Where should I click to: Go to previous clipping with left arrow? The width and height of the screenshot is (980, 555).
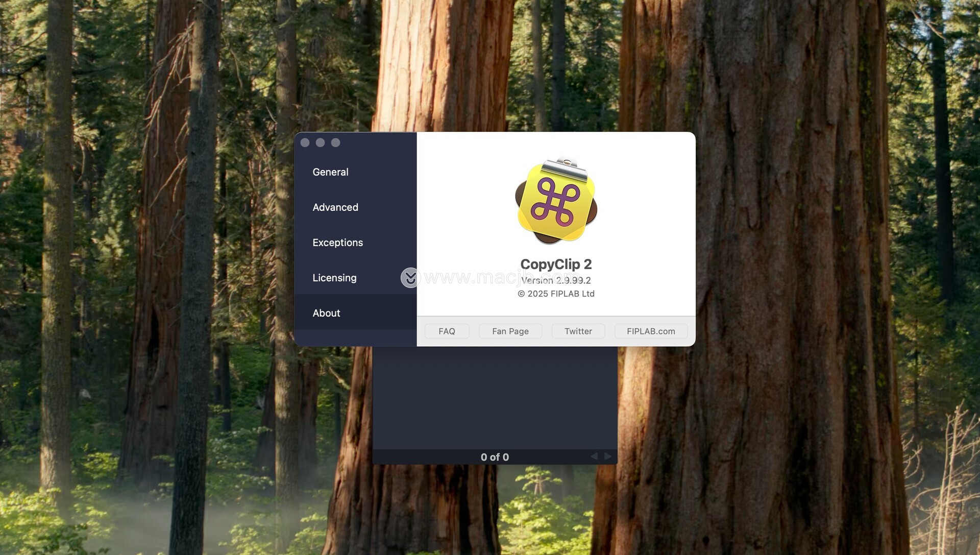point(594,456)
